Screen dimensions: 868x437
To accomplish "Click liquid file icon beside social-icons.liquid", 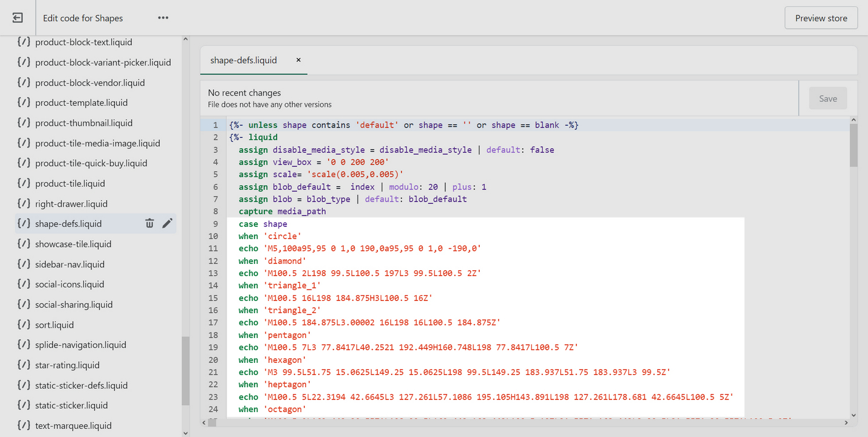I will [24, 284].
